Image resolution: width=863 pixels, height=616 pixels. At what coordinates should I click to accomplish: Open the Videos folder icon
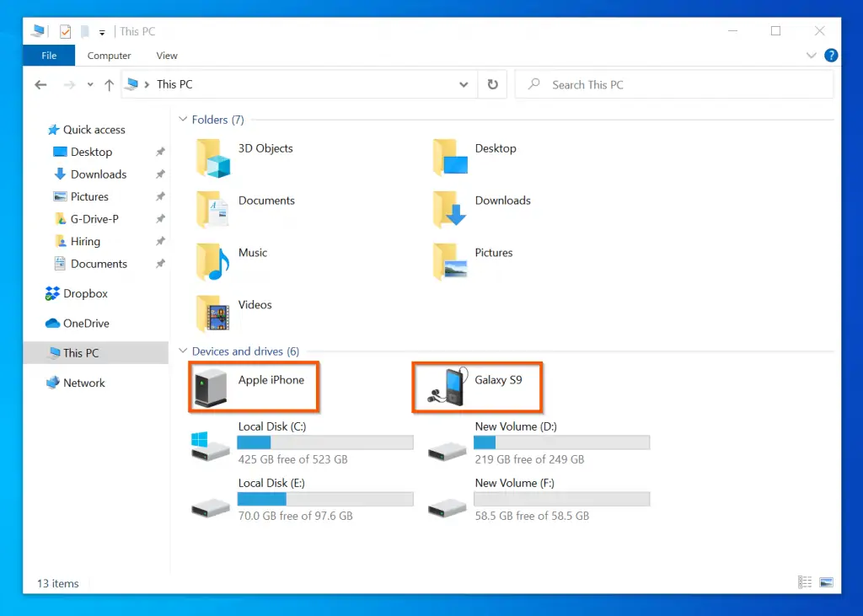point(212,313)
